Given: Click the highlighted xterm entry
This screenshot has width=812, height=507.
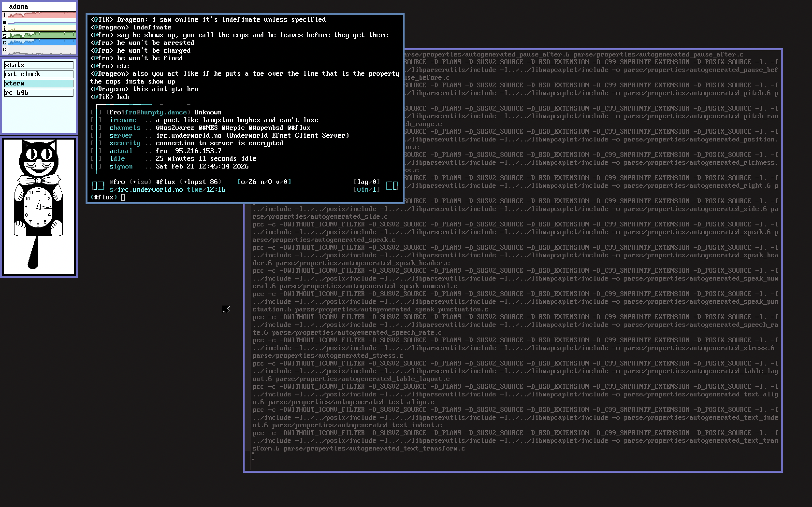Looking at the screenshot, I should (39, 84).
